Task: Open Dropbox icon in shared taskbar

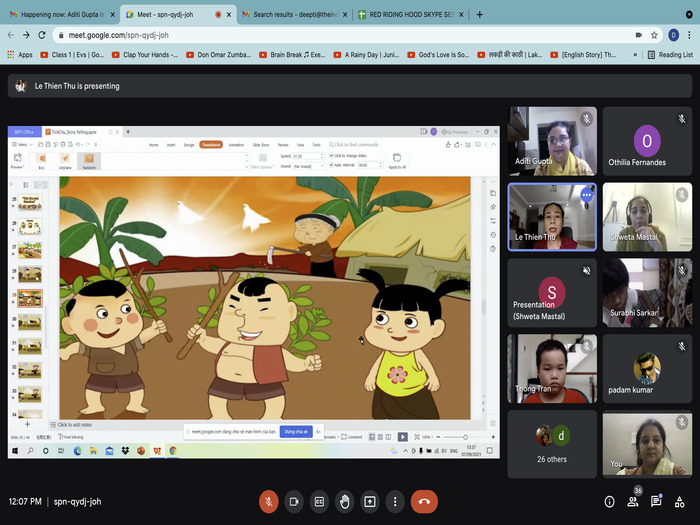Action: click(x=125, y=451)
